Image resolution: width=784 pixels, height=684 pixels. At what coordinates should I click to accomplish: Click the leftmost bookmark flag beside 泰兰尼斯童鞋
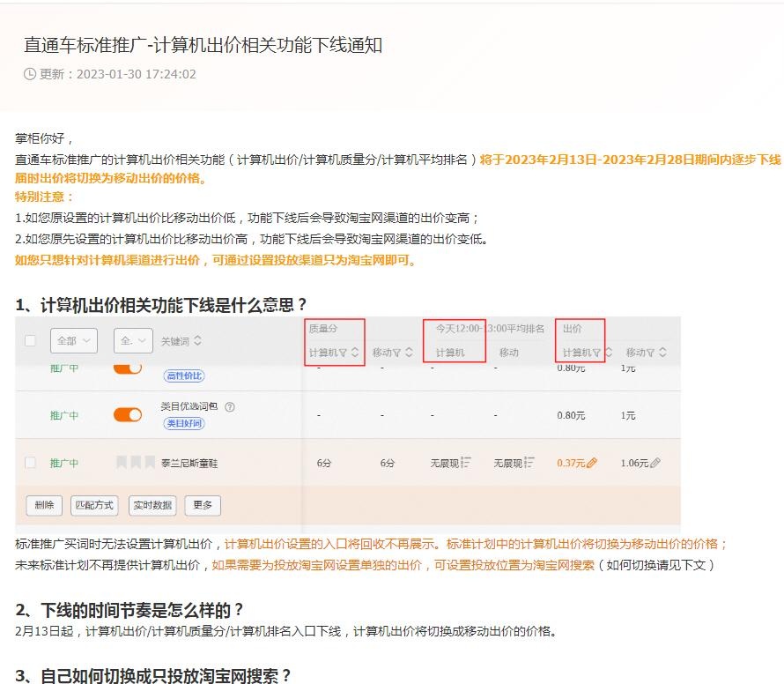coord(121,462)
